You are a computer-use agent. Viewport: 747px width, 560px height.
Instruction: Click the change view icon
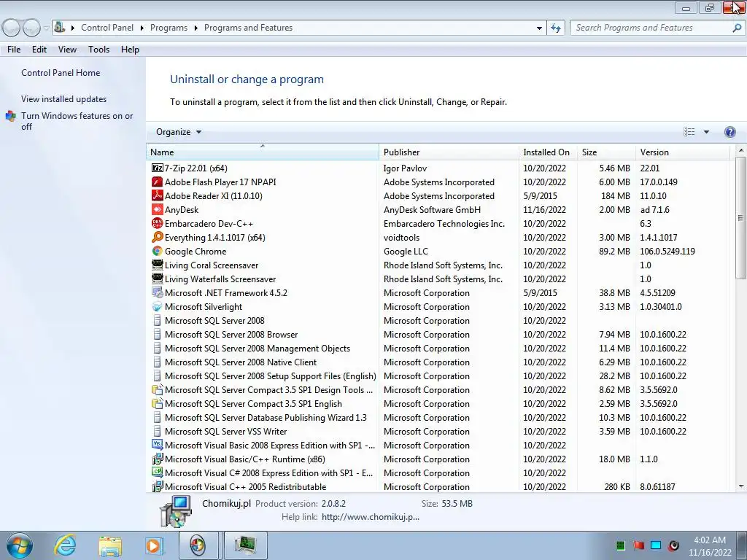coord(689,132)
